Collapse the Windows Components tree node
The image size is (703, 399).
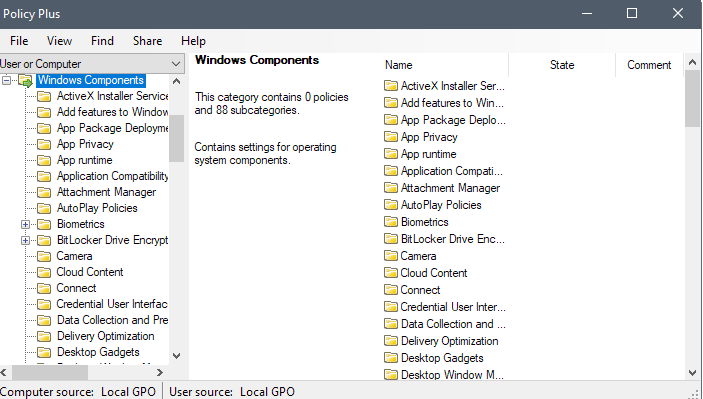[x=6, y=80]
